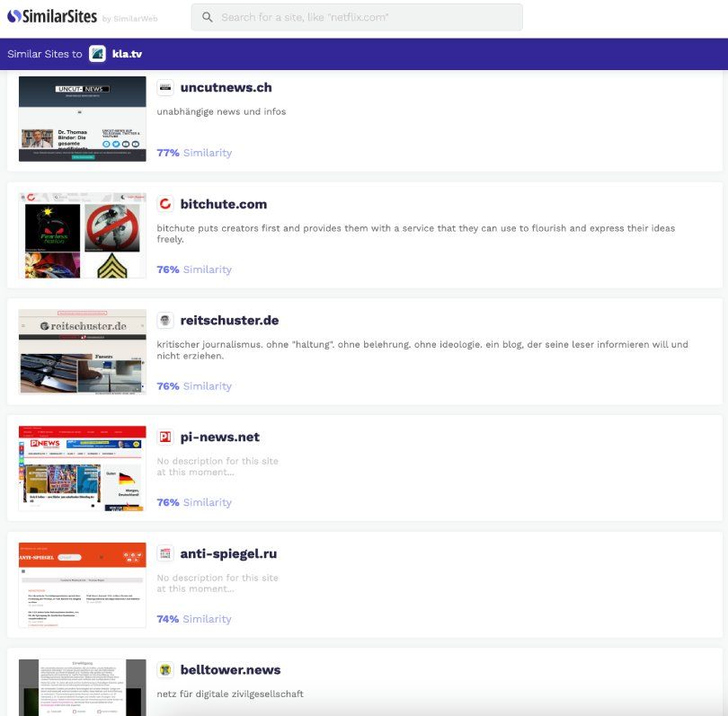The image size is (728, 716).
Task: Open the uncutnews.ch site link
Action: click(226, 87)
